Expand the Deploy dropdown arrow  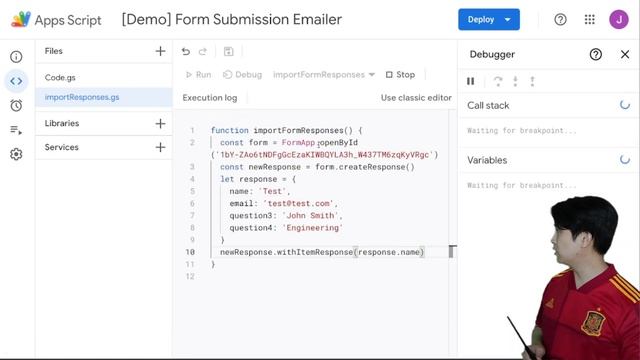click(x=508, y=19)
